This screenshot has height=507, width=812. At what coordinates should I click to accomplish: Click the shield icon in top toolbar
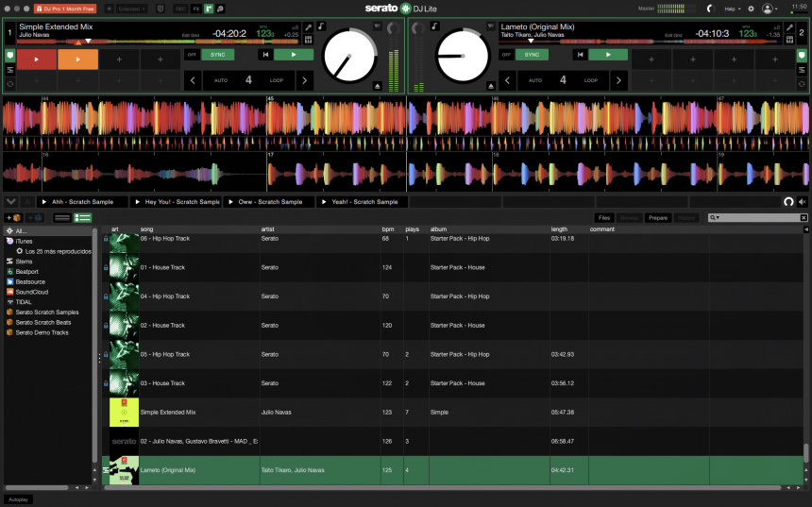160,8
